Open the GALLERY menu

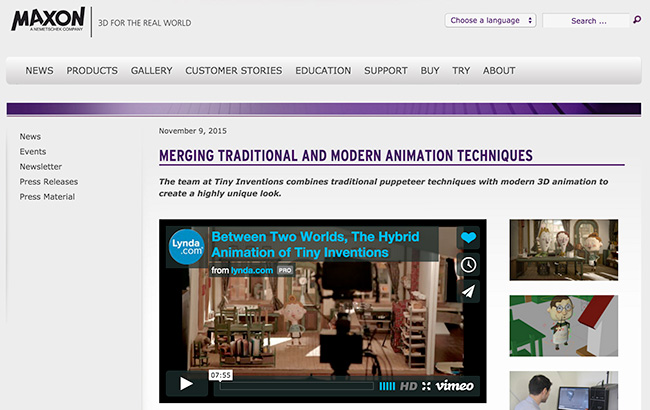click(x=152, y=71)
